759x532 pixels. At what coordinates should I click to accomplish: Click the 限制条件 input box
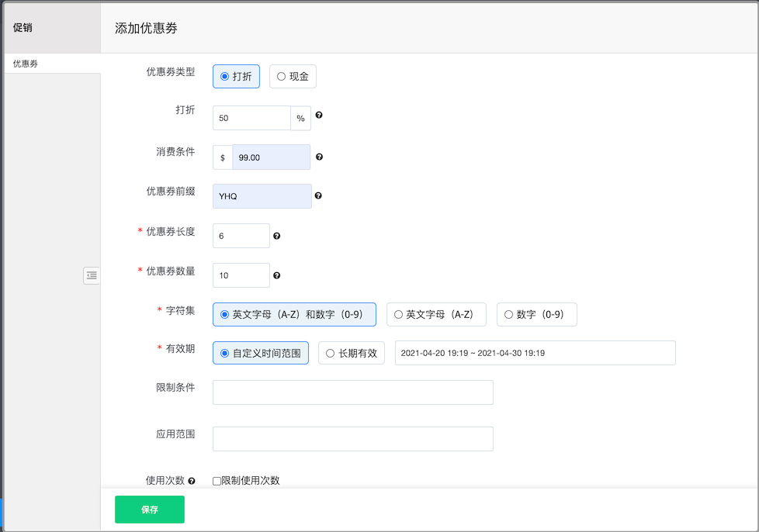pos(352,392)
